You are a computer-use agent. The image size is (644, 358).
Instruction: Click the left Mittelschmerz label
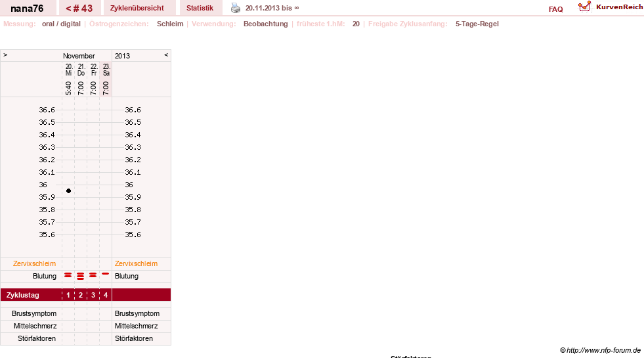[35, 326]
